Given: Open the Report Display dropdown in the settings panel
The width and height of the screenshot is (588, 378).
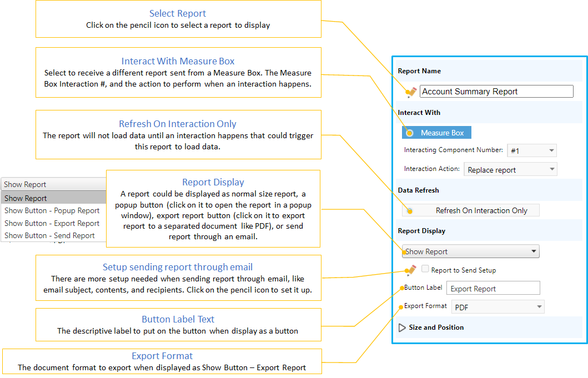Looking at the screenshot, I should (470, 251).
